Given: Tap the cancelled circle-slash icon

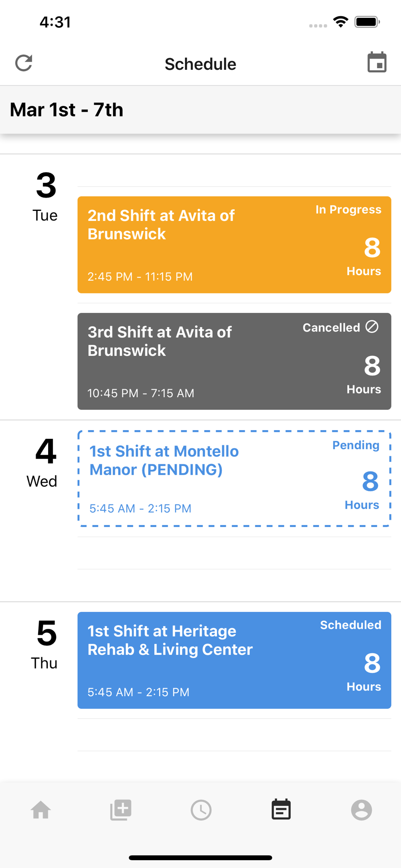Looking at the screenshot, I should point(372,327).
